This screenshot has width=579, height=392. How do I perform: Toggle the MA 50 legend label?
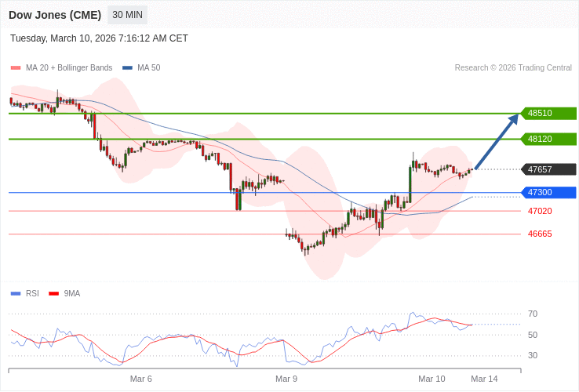click(148, 68)
